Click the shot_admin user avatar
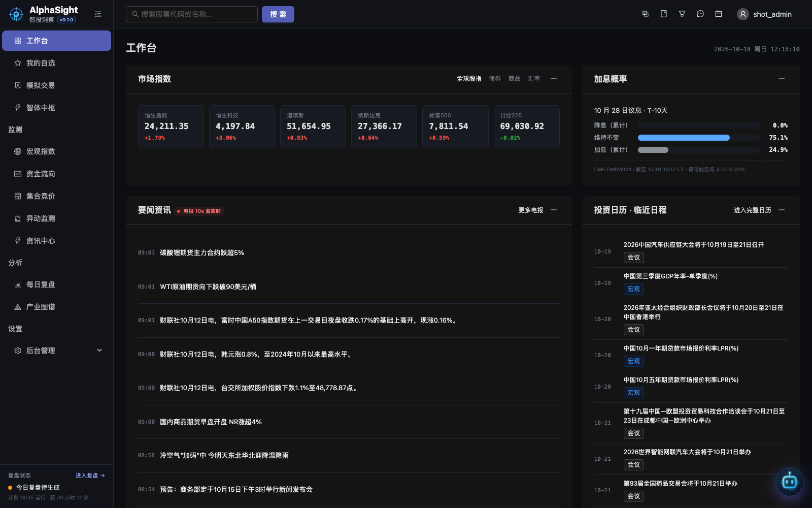The image size is (812, 508). 743,14
